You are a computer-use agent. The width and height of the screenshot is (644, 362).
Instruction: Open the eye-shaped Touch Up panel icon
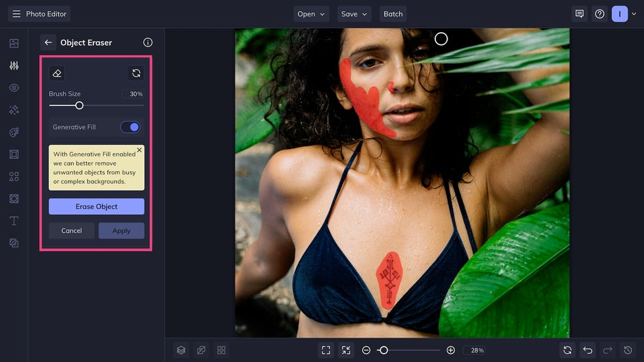click(x=14, y=87)
